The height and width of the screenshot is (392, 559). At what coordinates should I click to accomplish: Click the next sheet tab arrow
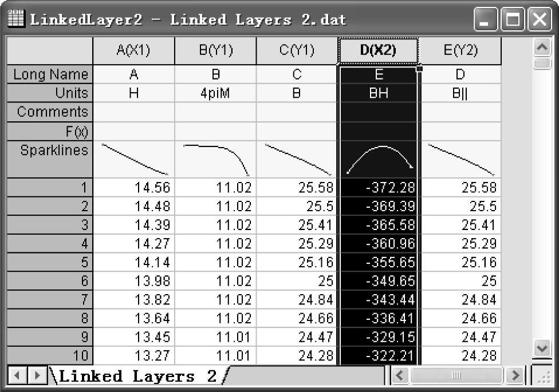37,375
